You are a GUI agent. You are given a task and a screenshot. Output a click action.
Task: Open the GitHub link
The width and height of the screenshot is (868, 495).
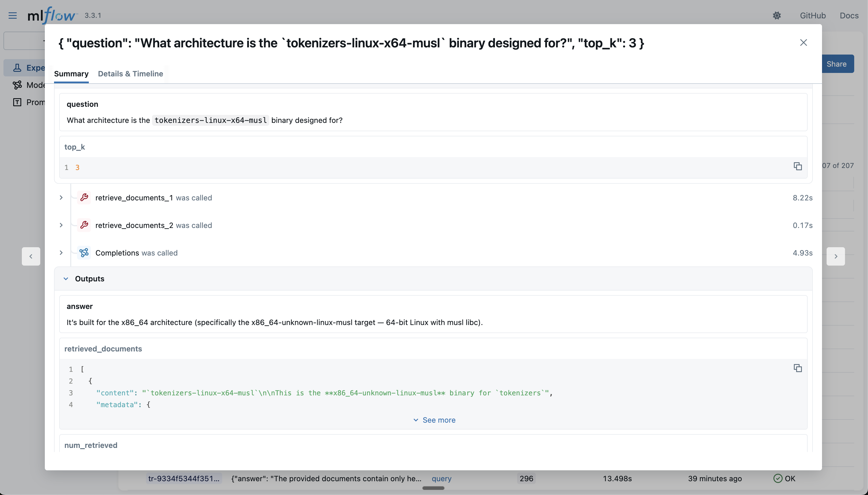tap(813, 16)
